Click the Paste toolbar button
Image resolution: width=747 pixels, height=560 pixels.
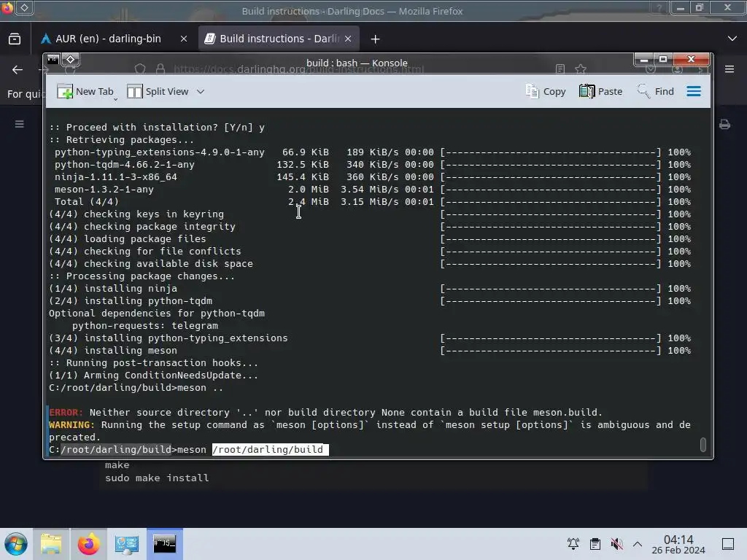600,91
